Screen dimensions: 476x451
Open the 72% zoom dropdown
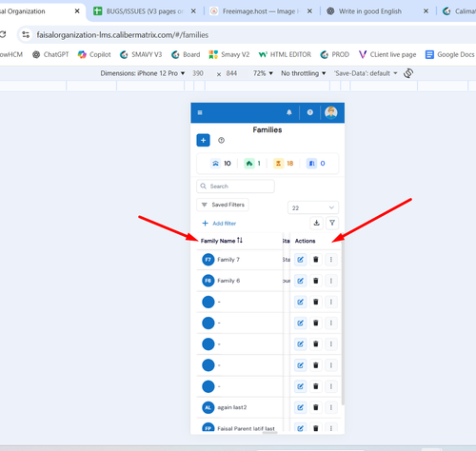(263, 73)
